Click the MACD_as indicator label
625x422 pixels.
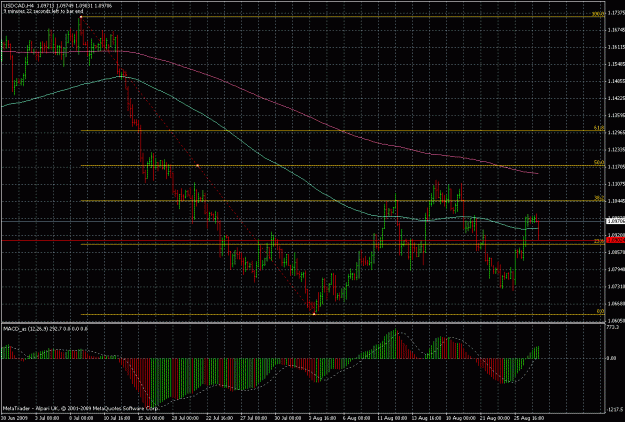(x=45, y=329)
